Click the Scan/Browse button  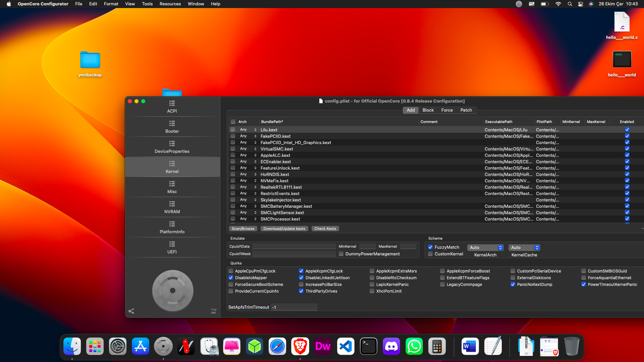(x=243, y=229)
